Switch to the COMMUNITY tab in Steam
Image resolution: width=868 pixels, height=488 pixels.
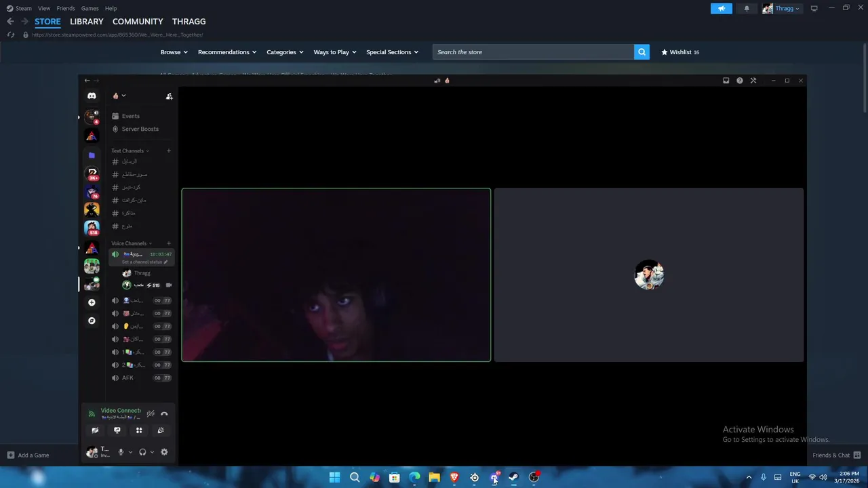tap(138, 22)
